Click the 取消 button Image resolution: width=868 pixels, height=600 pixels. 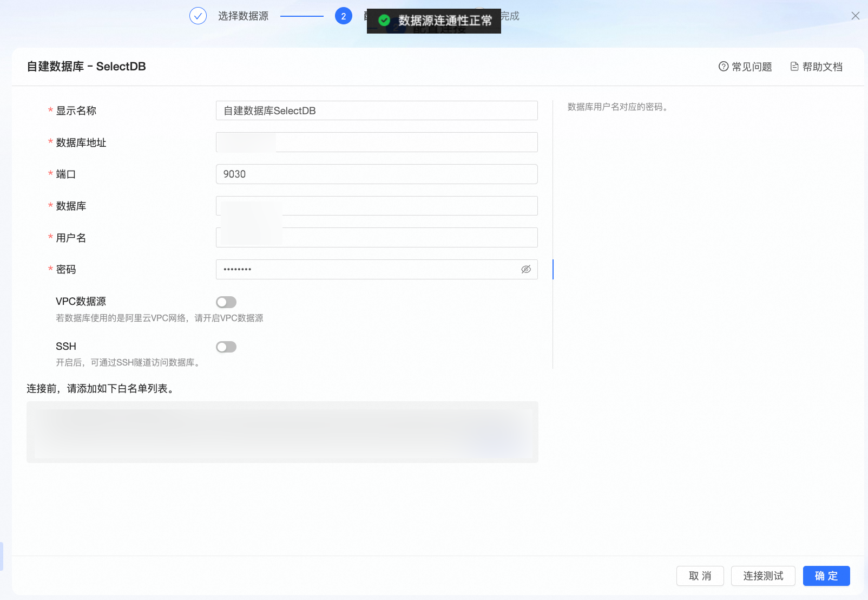[x=700, y=576]
